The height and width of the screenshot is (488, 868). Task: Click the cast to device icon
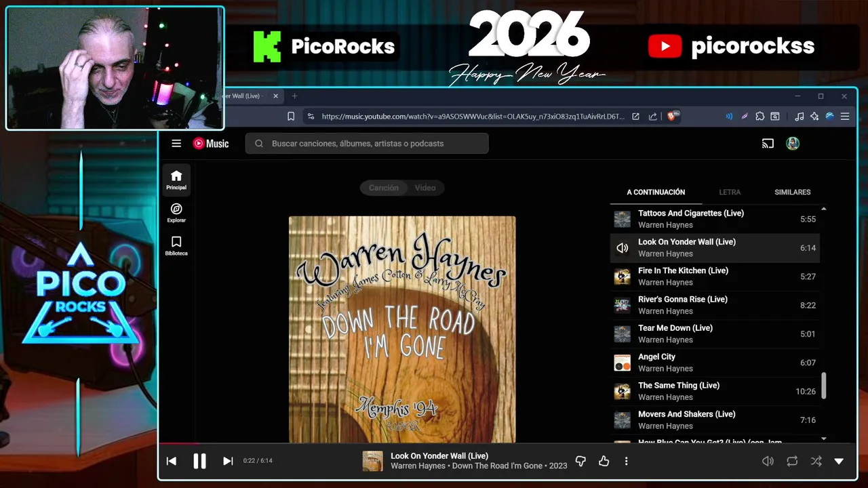click(768, 143)
